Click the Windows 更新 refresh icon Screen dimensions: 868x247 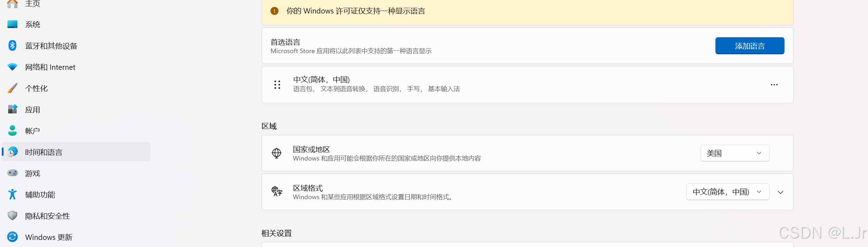[x=12, y=237]
